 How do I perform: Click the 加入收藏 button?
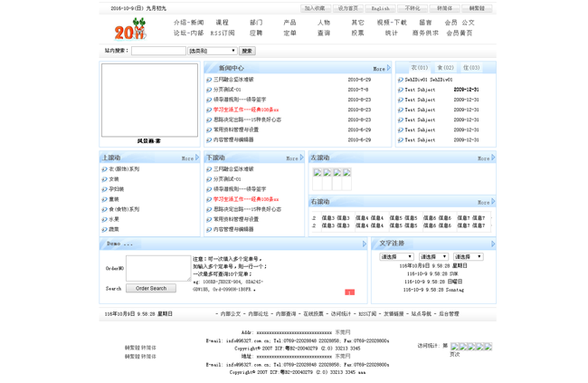[x=315, y=8]
